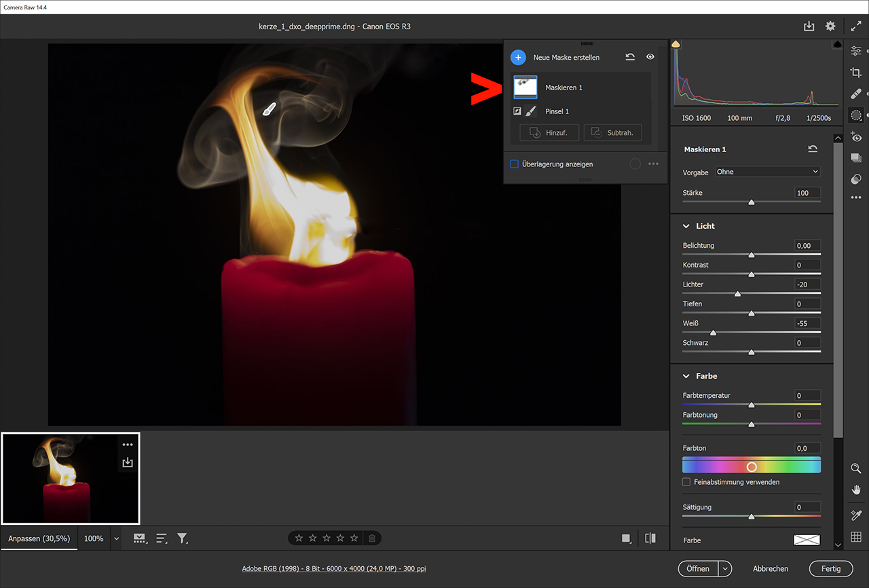Select the Crop tool in right toolbar

(x=856, y=73)
